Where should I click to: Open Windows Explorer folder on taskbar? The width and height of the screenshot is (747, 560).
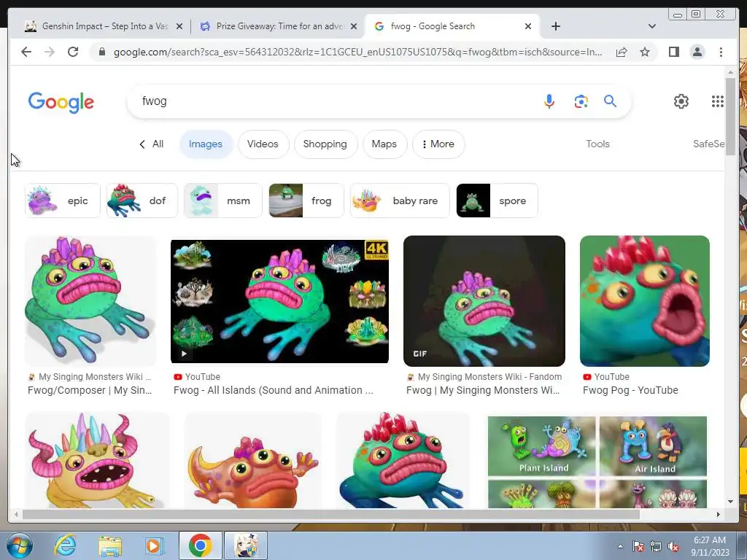pyautogui.click(x=110, y=545)
